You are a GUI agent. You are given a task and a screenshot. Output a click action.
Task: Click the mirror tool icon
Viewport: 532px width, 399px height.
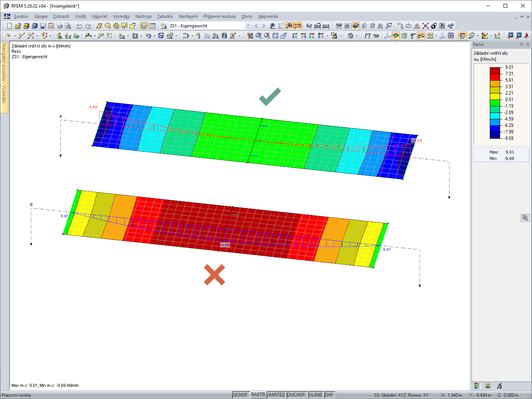coord(417,26)
